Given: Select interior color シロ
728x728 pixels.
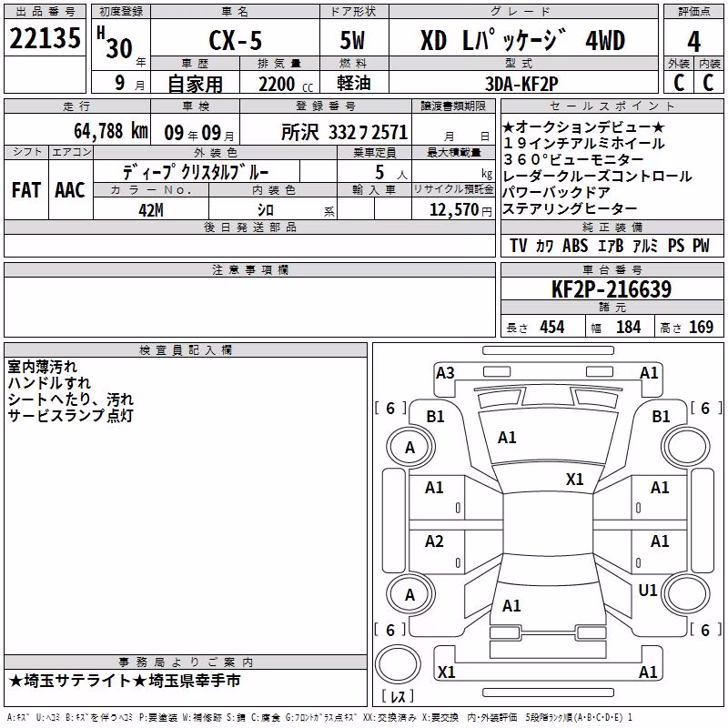Looking at the screenshot, I should coord(266,210).
